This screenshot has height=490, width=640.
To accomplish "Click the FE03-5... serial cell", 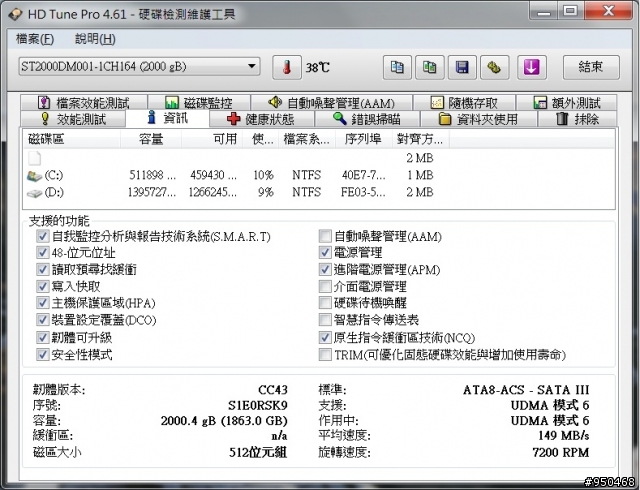I will (363, 192).
